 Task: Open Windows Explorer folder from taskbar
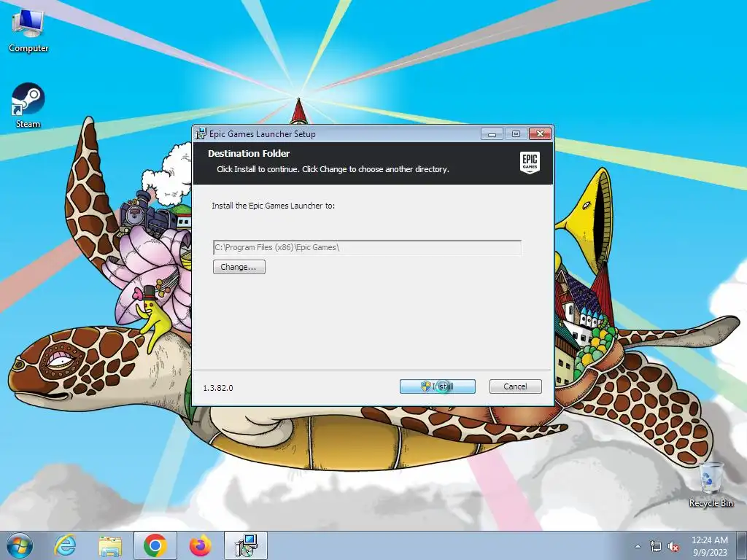[x=110, y=546]
